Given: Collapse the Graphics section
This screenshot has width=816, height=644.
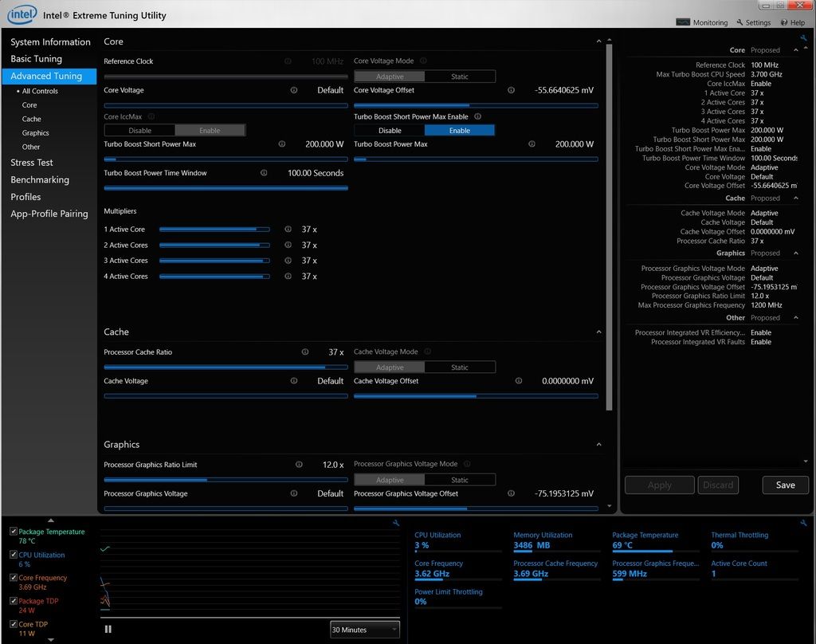Looking at the screenshot, I should tap(598, 445).
